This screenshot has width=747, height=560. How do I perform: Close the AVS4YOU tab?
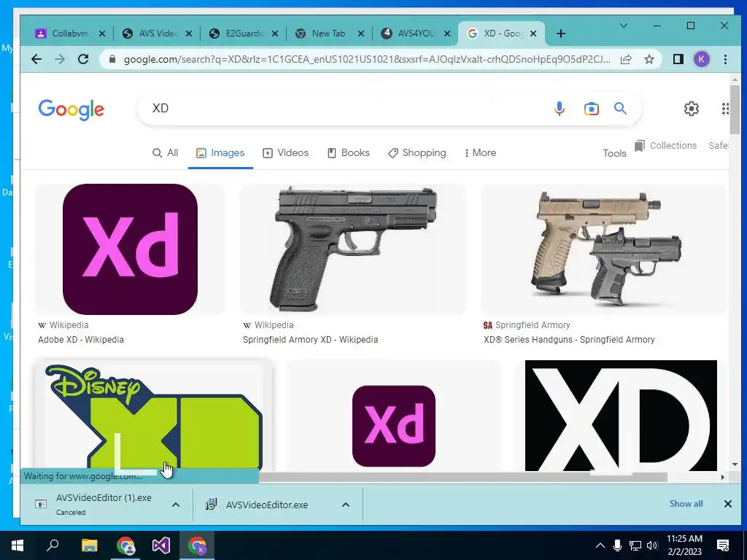click(447, 34)
